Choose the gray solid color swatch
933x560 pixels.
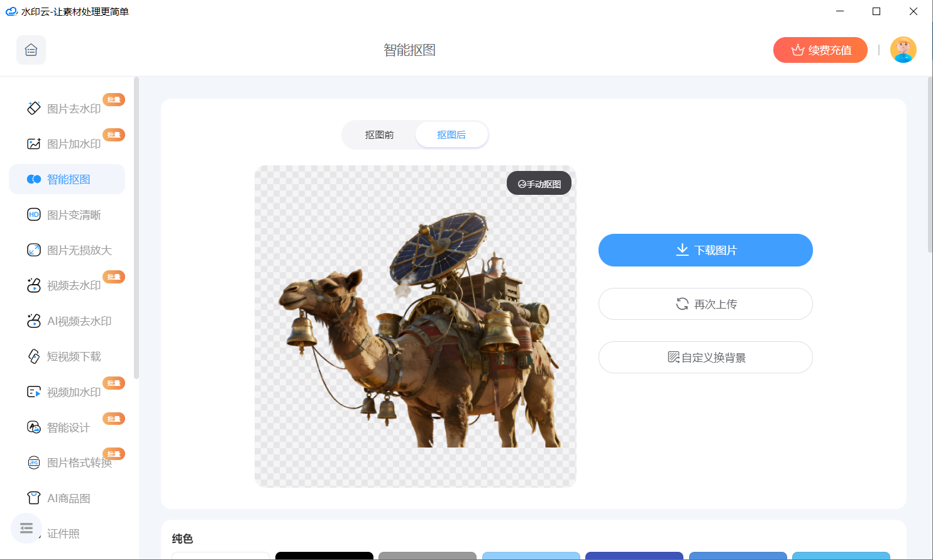click(x=428, y=556)
